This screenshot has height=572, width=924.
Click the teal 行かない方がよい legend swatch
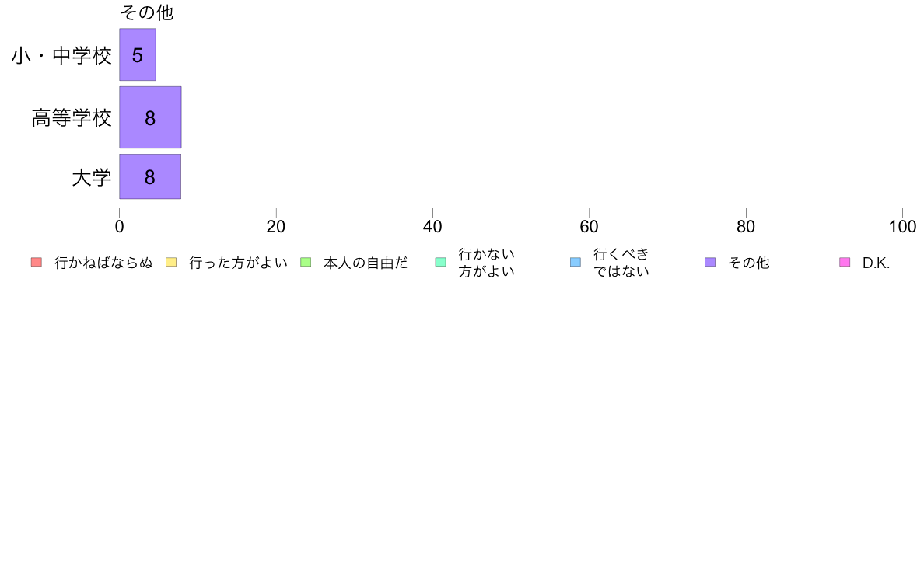click(440, 262)
